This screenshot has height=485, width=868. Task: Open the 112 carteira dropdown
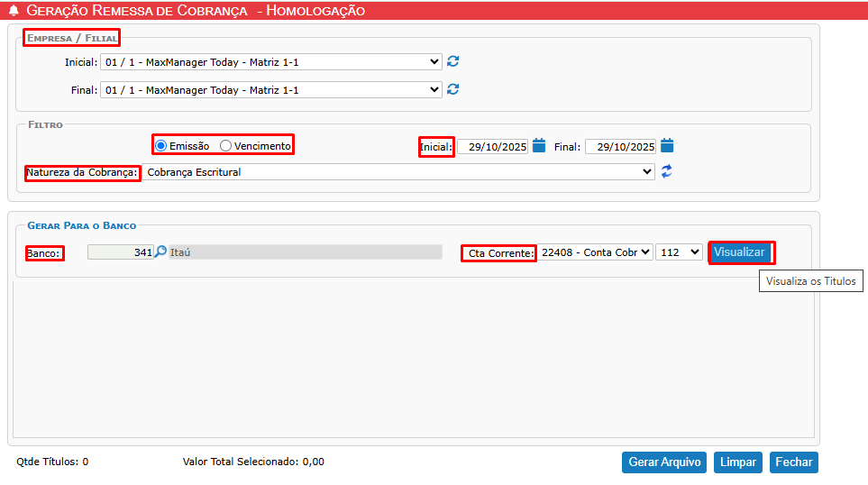point(679,252)
